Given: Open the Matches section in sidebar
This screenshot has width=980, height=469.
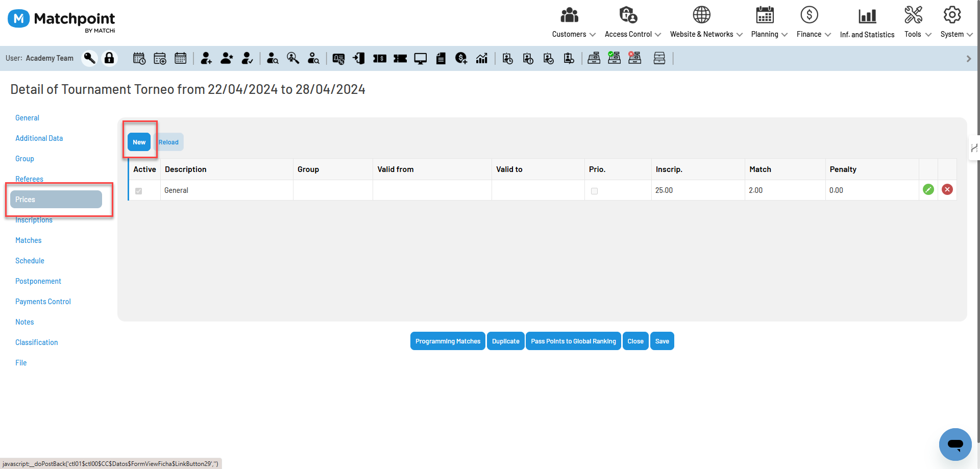Looking at the screenshot, I should point(29,240).
